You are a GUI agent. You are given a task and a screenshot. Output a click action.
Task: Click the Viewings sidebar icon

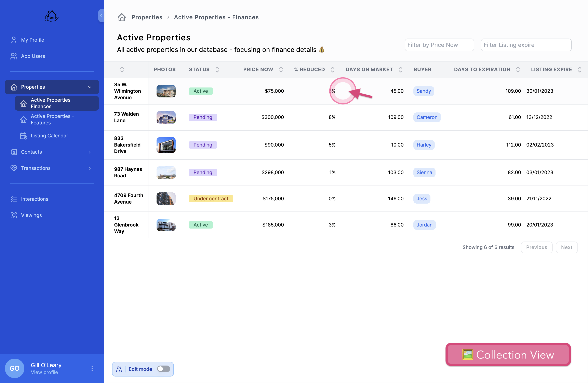14,215
